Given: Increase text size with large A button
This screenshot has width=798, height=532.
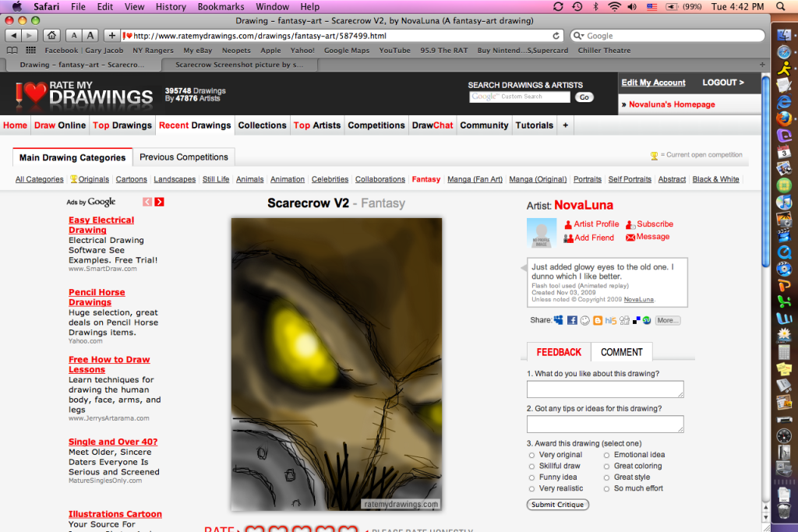Looking at the screenshot, I should coord(90,36).
